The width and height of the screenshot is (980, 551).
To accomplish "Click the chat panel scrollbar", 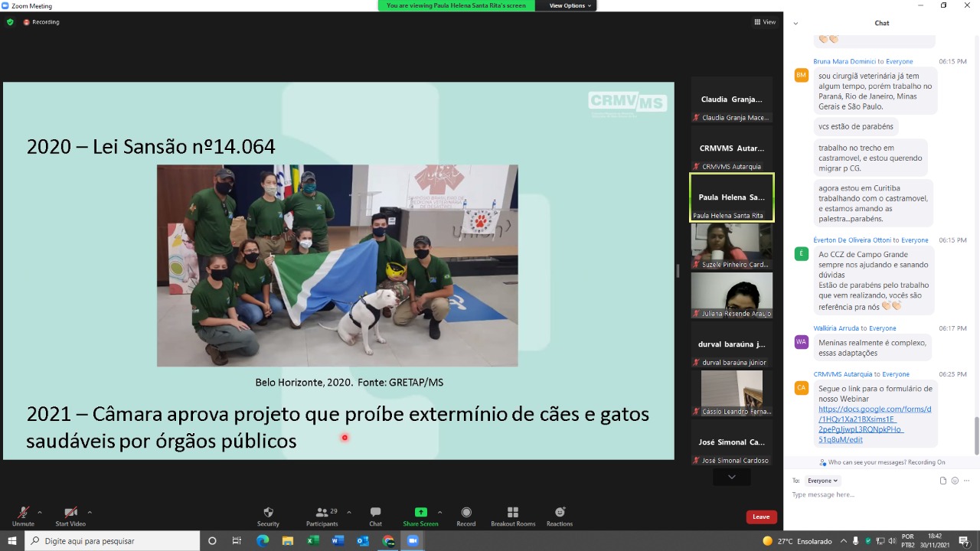I will (975, 435).
